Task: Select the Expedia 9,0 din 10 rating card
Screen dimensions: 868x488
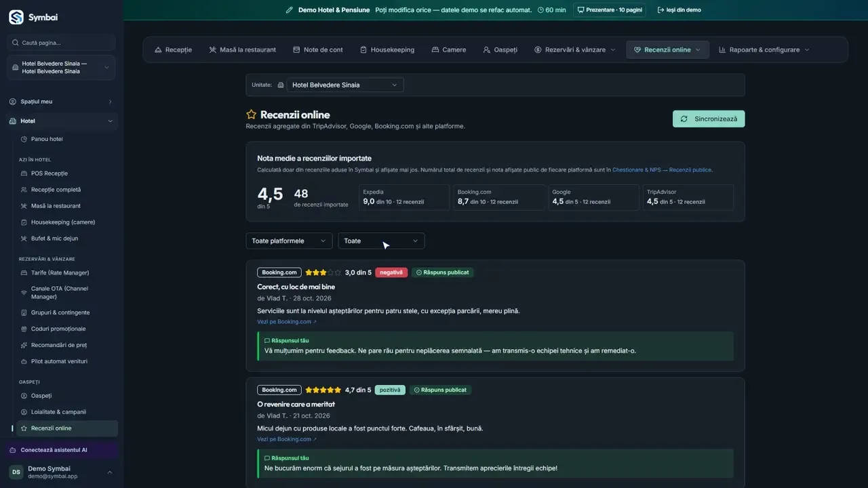Action: [x=404, y=197]
